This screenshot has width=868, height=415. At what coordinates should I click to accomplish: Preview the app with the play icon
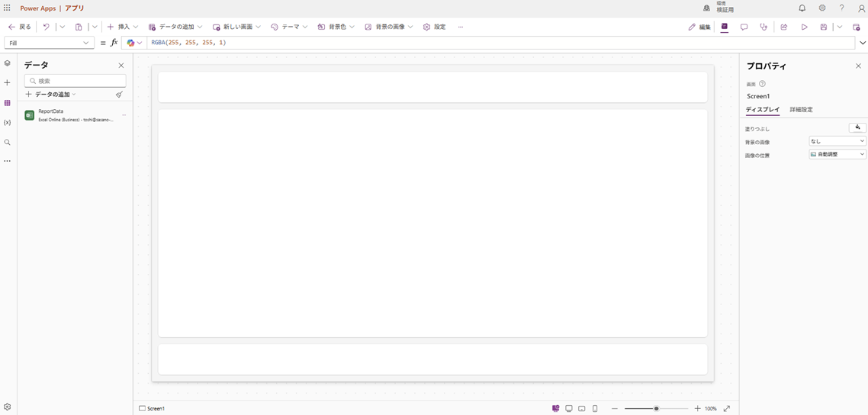tap(804, 27)
